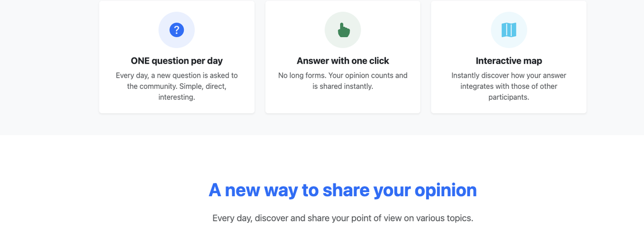Select the "ONE question per day" heading
The image size is (644, 242).
point(177,61)
